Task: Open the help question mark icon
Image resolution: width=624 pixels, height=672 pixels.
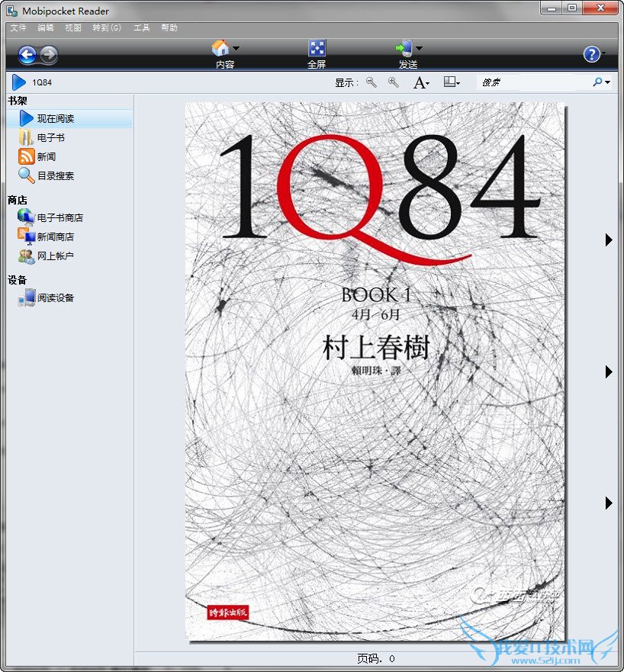Action: click(x=591, y=54)
